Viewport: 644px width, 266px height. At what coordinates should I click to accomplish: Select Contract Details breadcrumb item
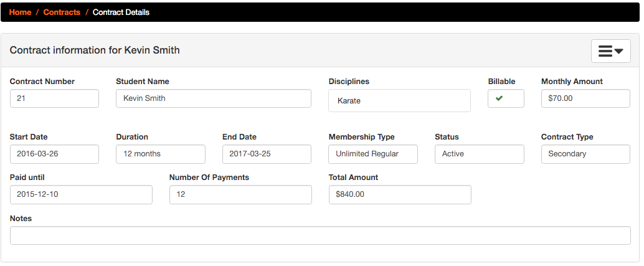pyautogui.click(x=121, y=12)
